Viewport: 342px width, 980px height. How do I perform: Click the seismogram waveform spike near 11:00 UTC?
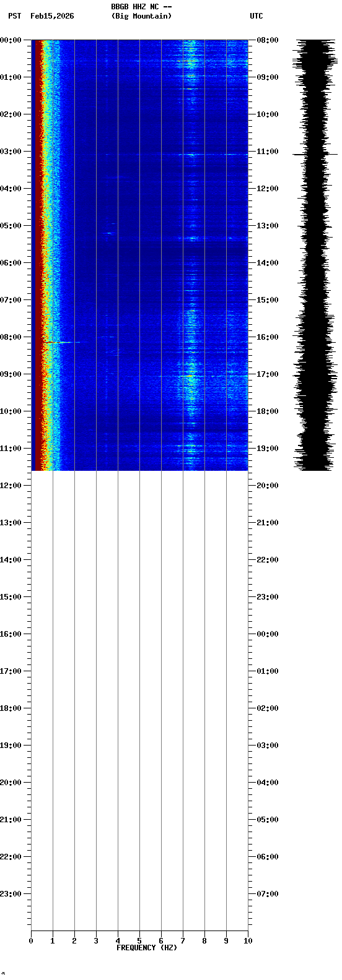[315, 154]
